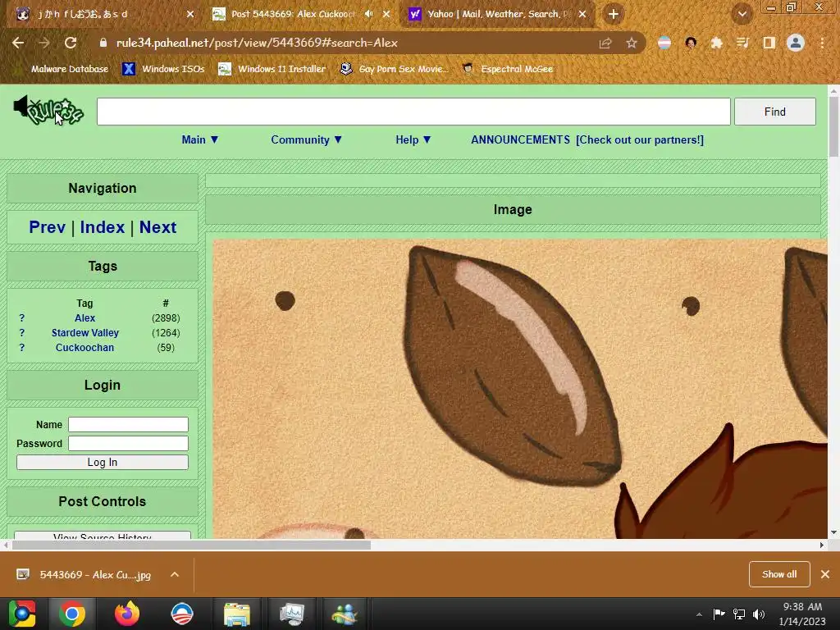The width and height of the screenshot is (840, 630).
Task: Click the site logo in the header
Action: click(48, 111)
